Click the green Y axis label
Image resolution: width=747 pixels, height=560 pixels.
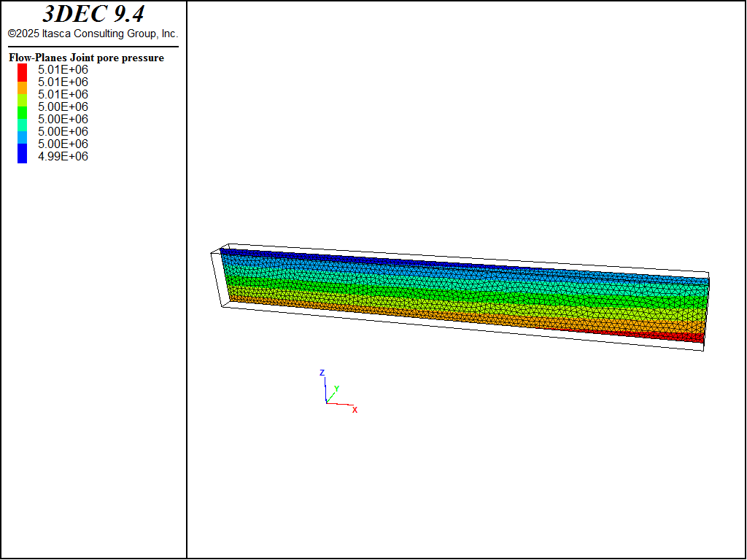tap(336, 389)
